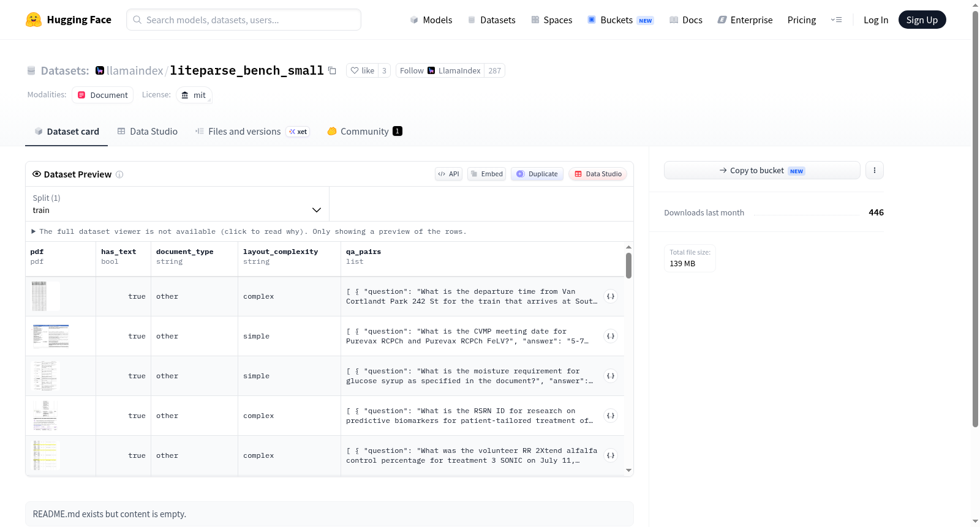Viewport: 980px width, 527px height.
Task: Open Data Studio from preview header
Action: pos(598,174)
